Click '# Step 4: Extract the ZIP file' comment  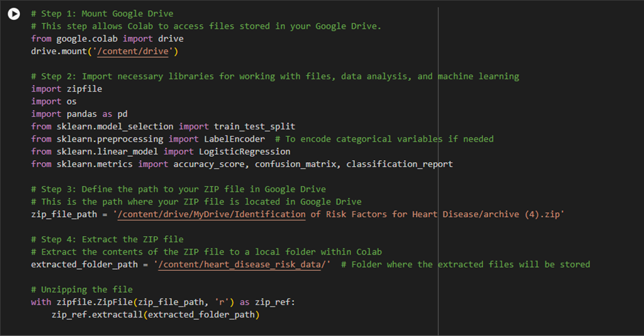[107, 240]
